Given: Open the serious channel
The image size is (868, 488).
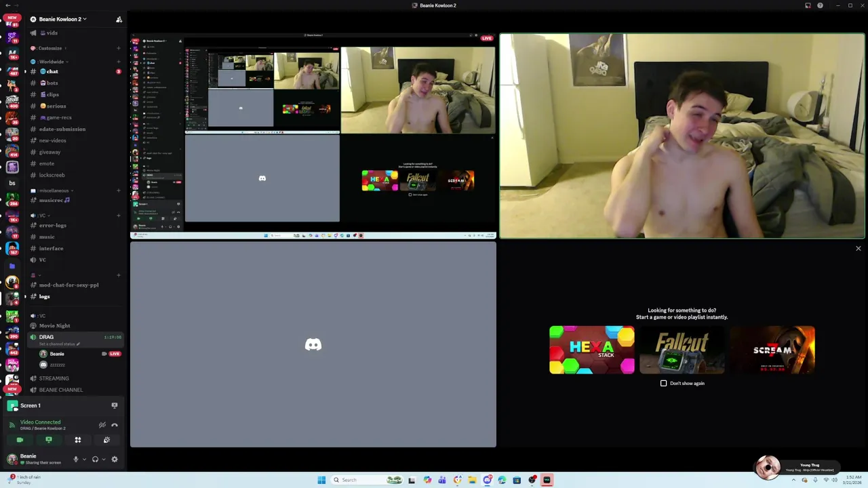Looking at the screenshot, I should (75, 106).
